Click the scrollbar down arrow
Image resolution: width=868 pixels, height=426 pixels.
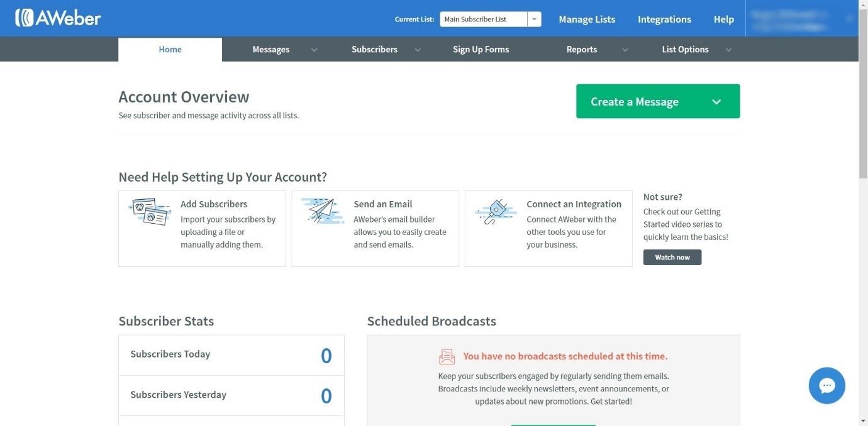863,421
